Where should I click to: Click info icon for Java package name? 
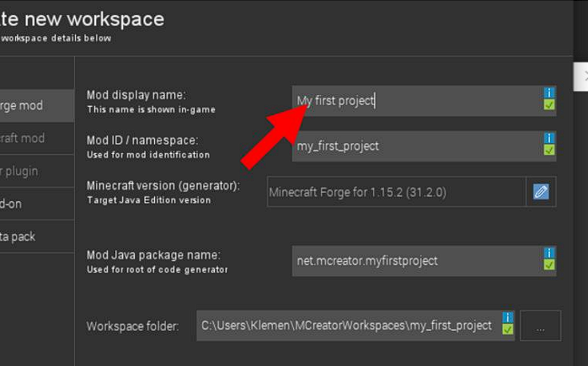[549, 253]
